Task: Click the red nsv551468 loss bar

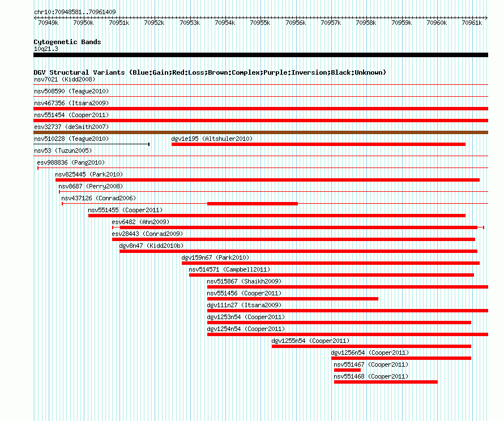Action: pyautogui.click(x=386, y=382)
